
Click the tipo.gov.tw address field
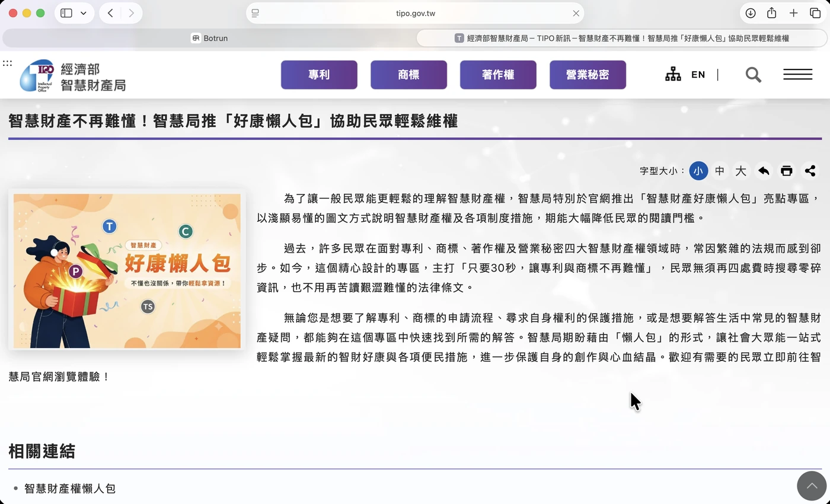415,13
